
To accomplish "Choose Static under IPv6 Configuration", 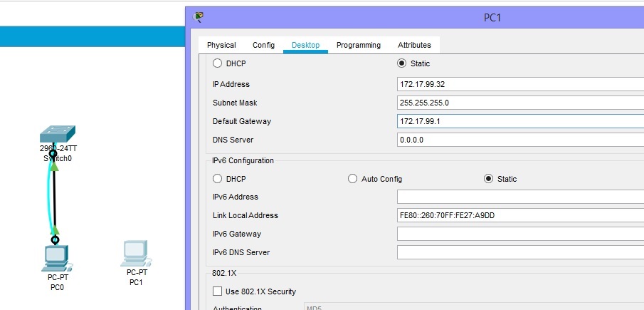I will click(x=488, y=179).
